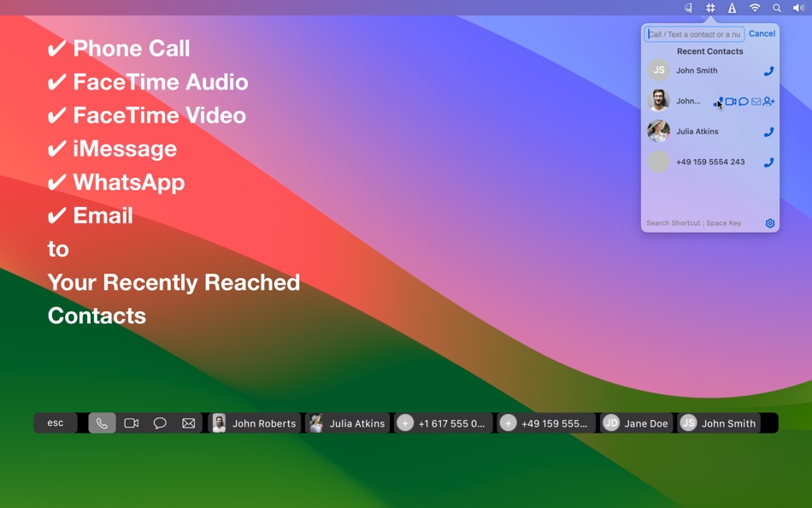Focus the Call / Text a contact field

[694, 34]
